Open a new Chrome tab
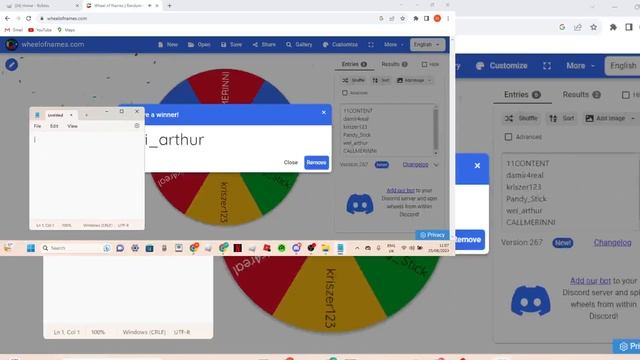Viewport: 640px width, 360px height. [x=169, y=6]
